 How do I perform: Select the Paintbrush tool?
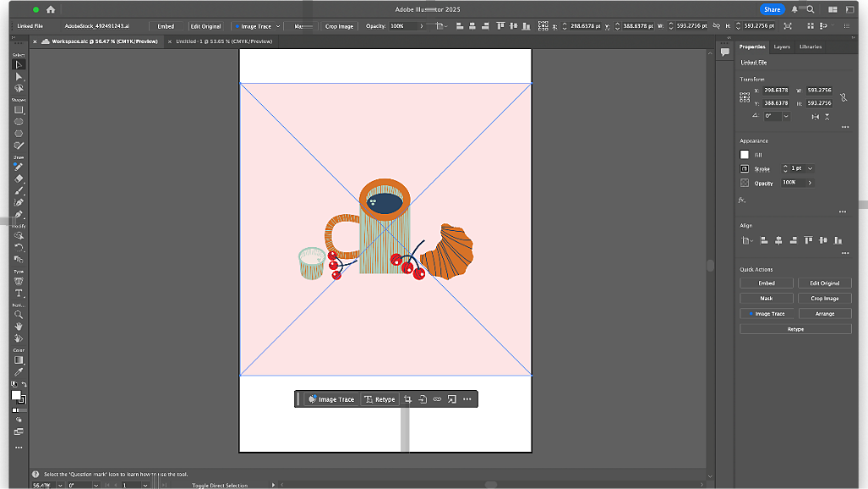(19, 190)
